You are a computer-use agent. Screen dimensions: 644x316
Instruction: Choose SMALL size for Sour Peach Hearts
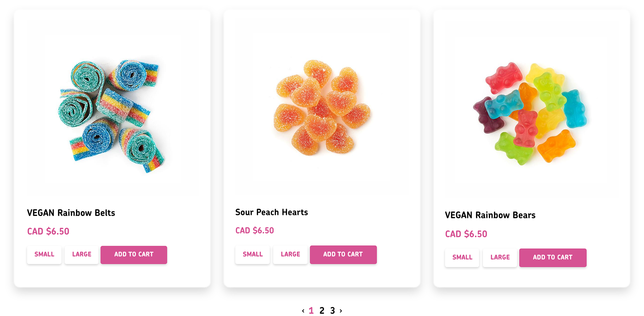click(253, 255)
